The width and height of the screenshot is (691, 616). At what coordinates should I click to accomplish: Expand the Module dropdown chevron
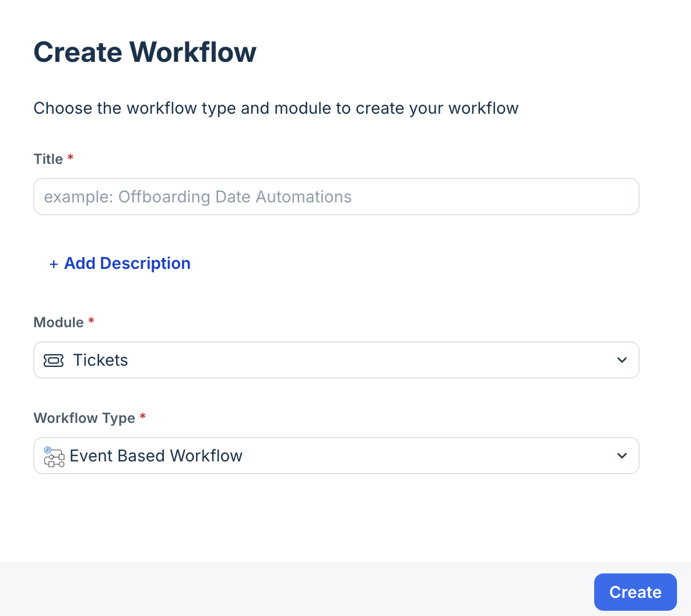click(x=622, y=360)
